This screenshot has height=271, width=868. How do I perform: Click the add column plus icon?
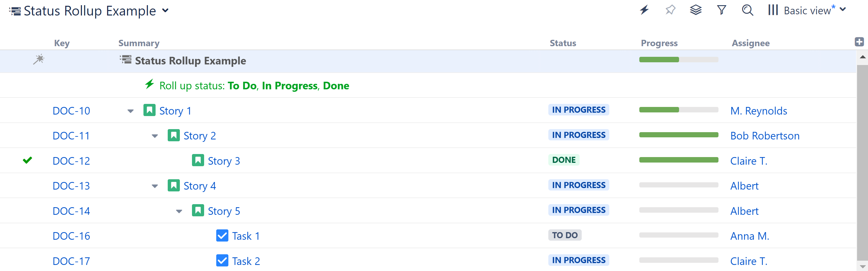(x=859, y=42)
